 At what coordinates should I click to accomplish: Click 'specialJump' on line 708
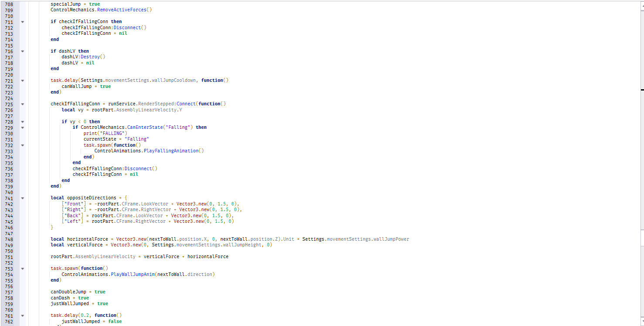(x=66, y=4)
